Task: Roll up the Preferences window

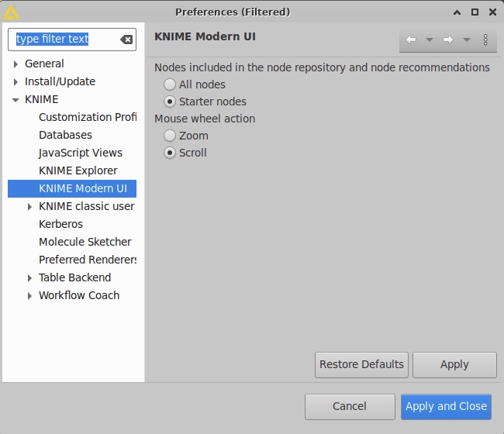Action: [x=457, y=12]
